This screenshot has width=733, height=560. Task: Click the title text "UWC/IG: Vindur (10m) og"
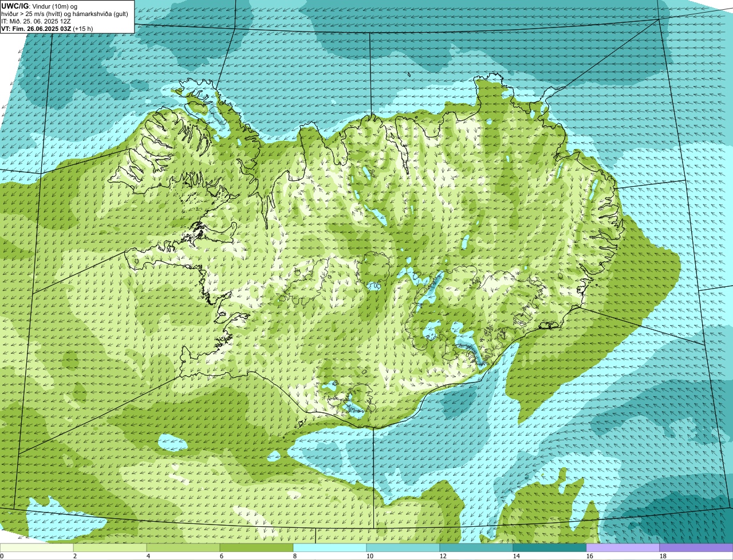click(40, 6)
